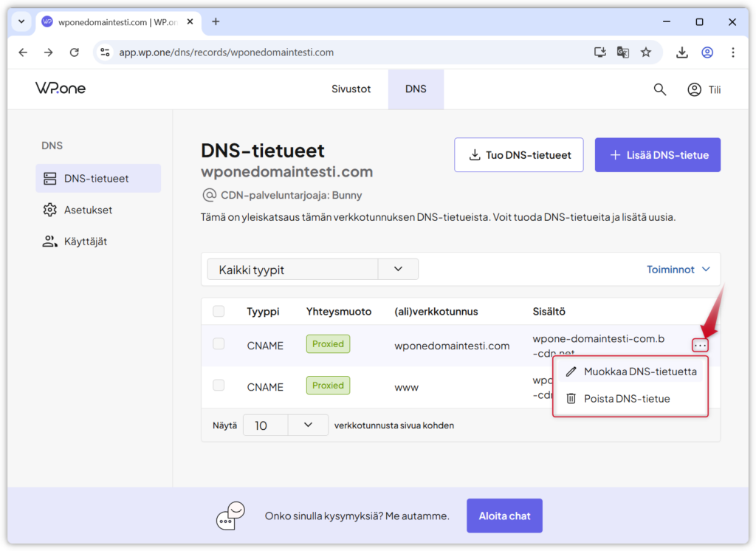Open the Tili account icon
This screenshot has width=756, height=551.
tap(694, 89)
